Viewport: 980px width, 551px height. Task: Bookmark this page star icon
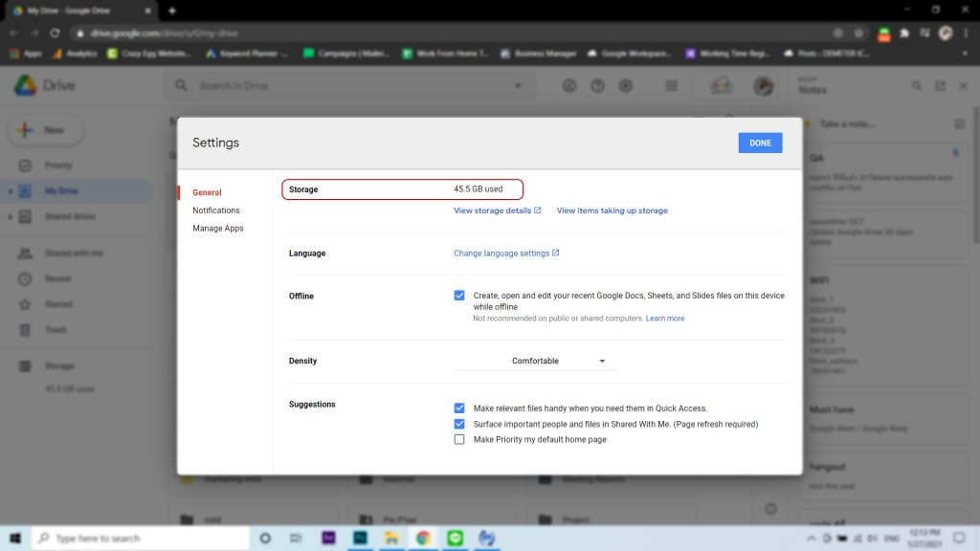pyautogui.click(x=858, y=33)
